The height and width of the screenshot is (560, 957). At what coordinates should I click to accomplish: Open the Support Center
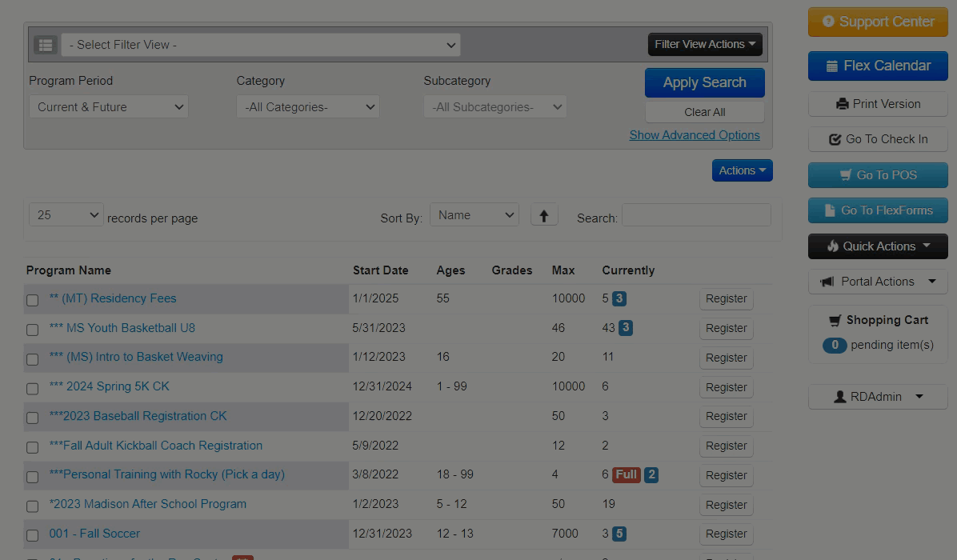tap(878, 22)
